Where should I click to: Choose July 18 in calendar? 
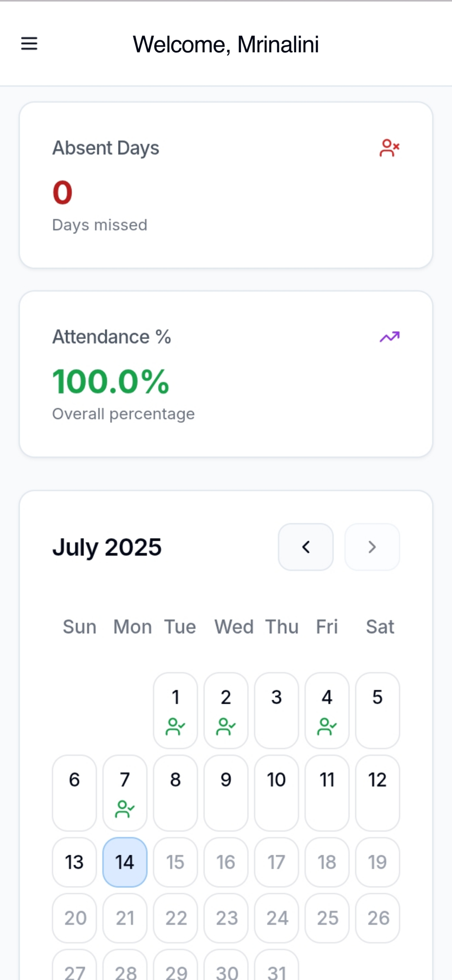(x=327, y=862)
